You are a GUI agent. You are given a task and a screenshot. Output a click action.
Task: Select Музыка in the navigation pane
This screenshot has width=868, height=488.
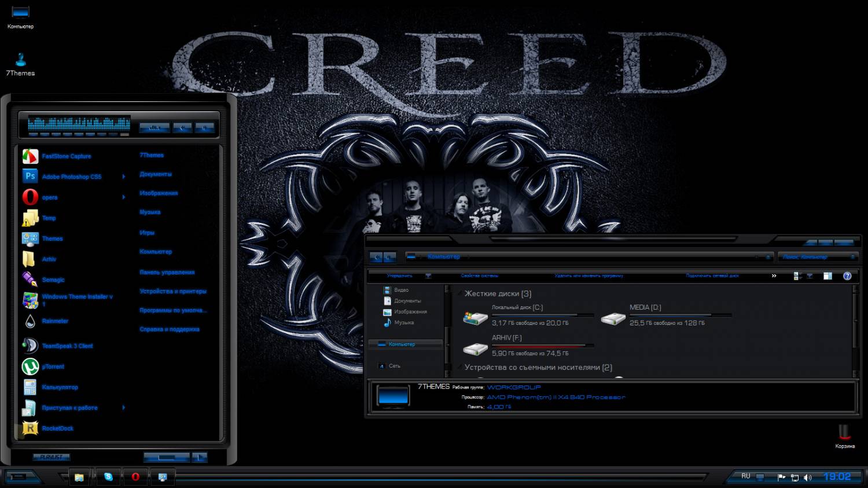pos(398,322)
